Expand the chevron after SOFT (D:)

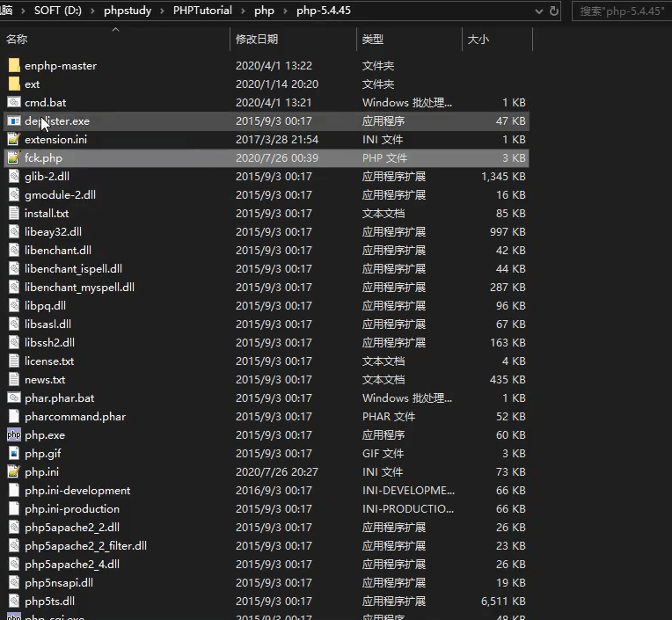pyautogui.click(x=92, y=11)
